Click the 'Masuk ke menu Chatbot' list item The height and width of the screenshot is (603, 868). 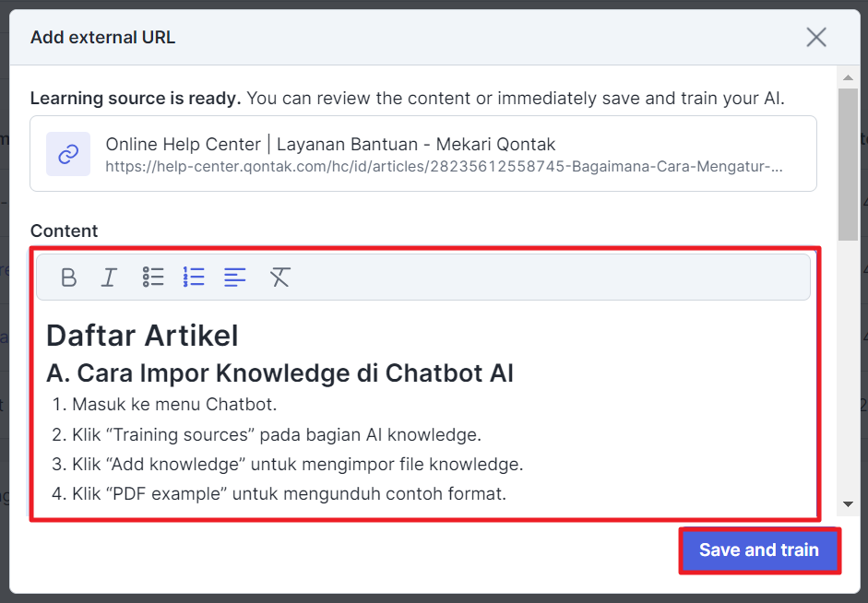174,404
